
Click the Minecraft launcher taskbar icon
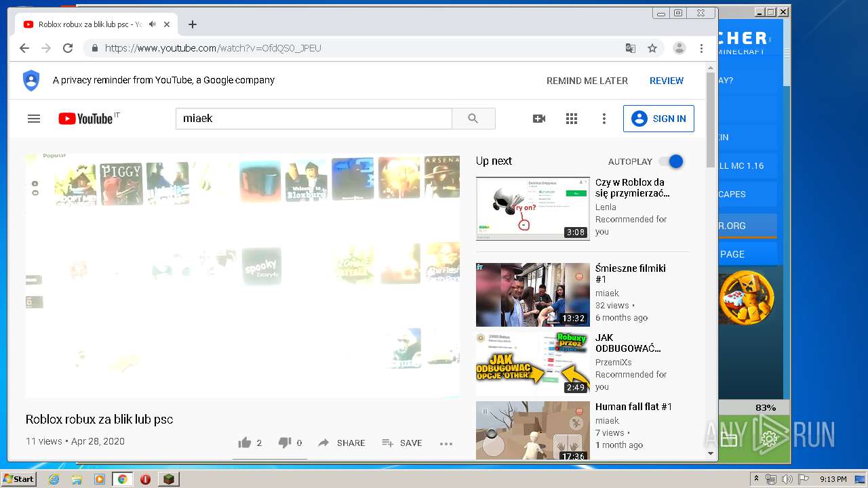point(169,479)
